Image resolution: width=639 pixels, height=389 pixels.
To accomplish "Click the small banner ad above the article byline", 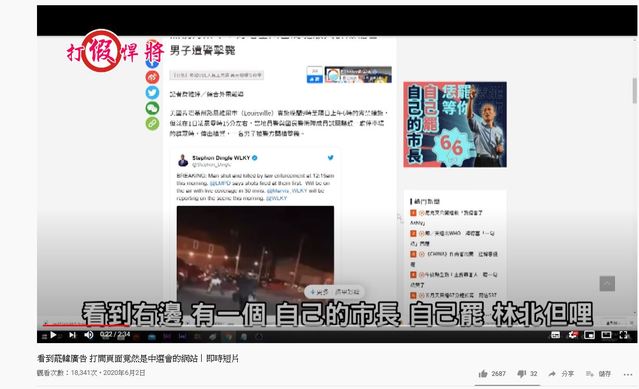I will tap(358, 75).
